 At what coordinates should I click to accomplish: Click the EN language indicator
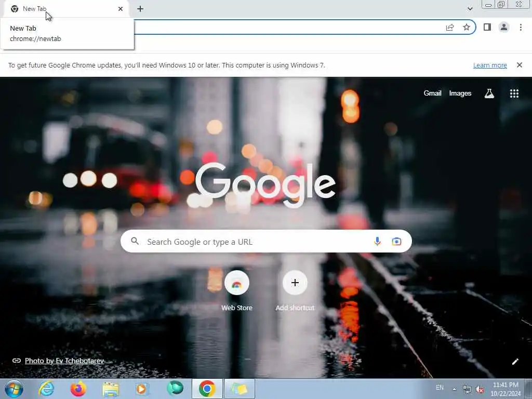pos(440,388)
